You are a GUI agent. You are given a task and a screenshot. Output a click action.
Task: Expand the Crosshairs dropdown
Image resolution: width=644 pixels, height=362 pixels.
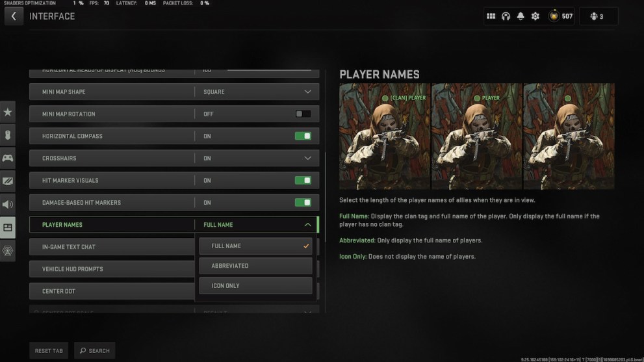coord(307,158)
